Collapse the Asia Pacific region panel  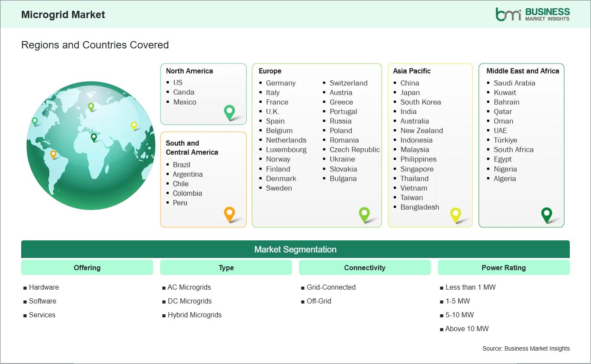coord(430,145)
